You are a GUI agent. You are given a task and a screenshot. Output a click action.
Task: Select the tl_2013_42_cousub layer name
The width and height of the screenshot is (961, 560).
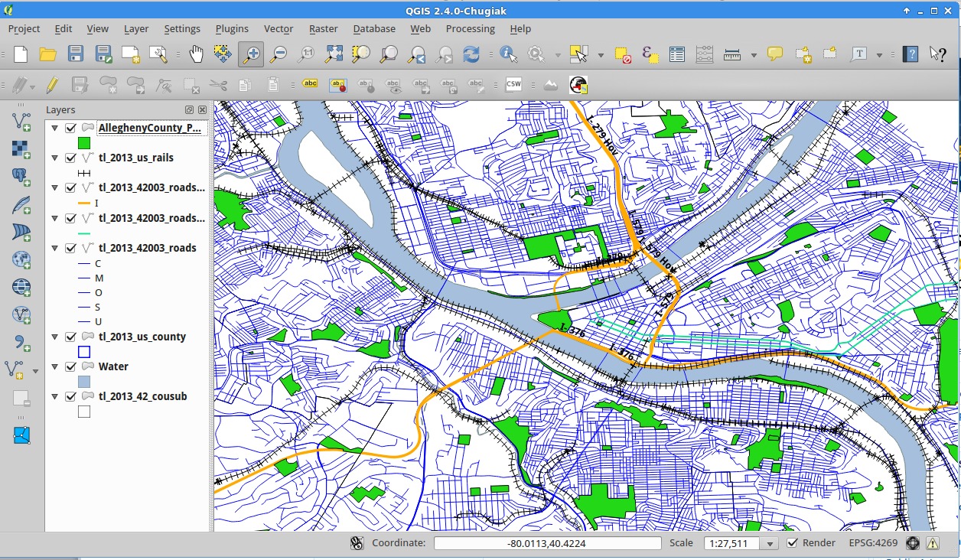pyautogui.click(x=142, y=396)
